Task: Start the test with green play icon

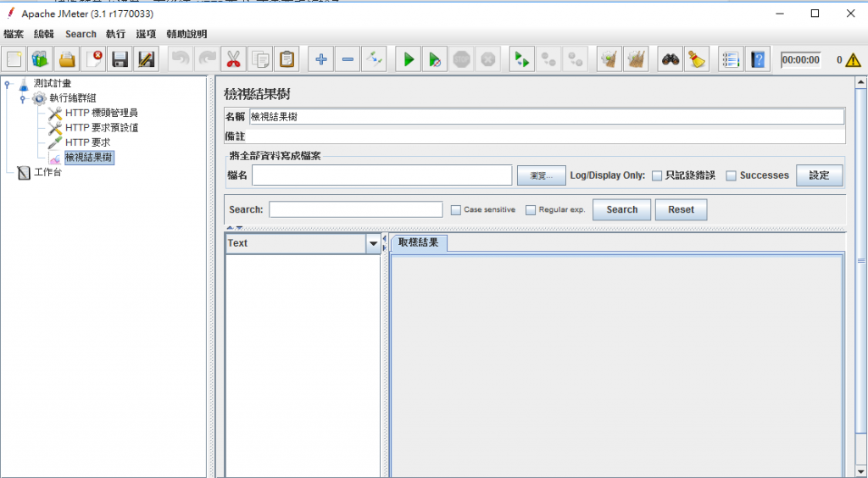Action: (409, 59)
